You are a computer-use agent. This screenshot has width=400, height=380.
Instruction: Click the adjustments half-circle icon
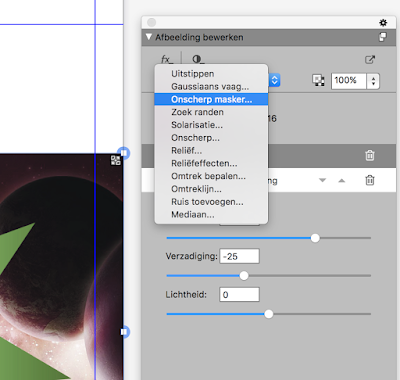pos(198,59)
